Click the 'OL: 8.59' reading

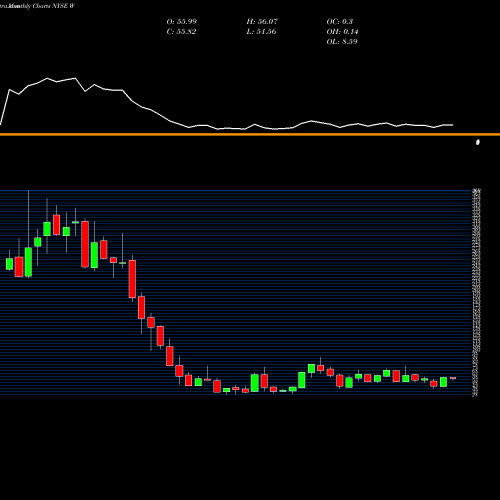coord(342,41)
